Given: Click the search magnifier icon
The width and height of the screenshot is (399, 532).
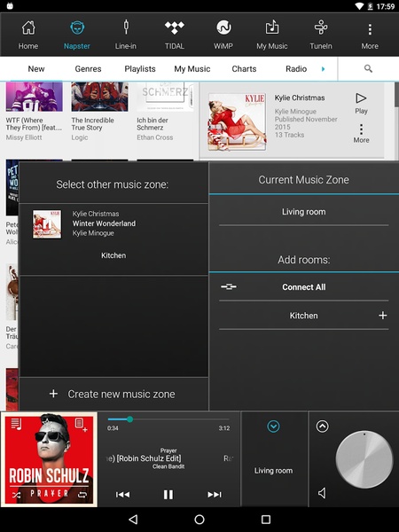Looking at the screenshot, I should (368, 69).
